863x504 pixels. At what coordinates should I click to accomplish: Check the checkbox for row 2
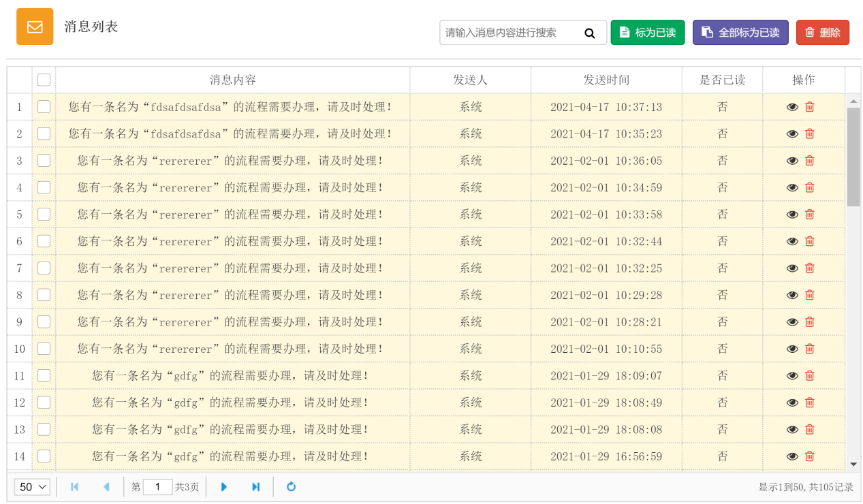[44, 133]
